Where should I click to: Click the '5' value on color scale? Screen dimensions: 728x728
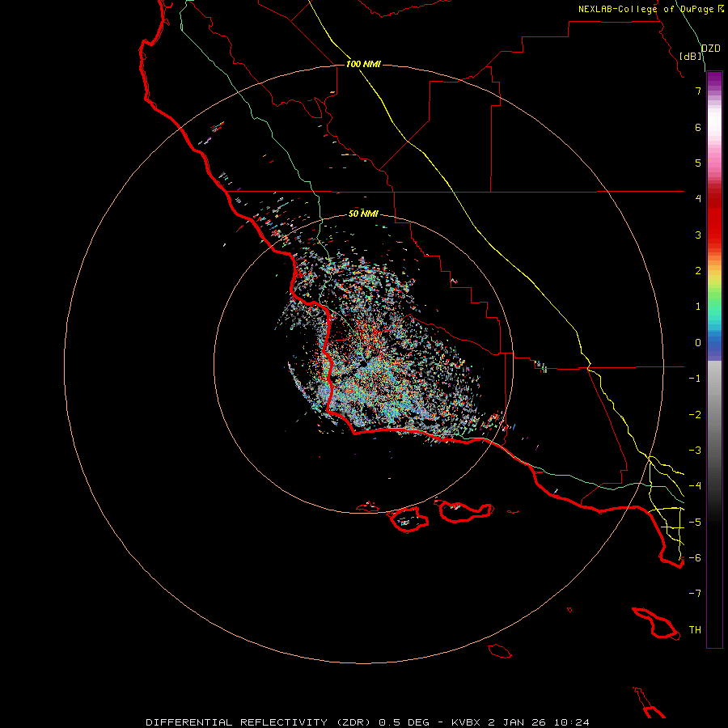[x=698, y=163]
